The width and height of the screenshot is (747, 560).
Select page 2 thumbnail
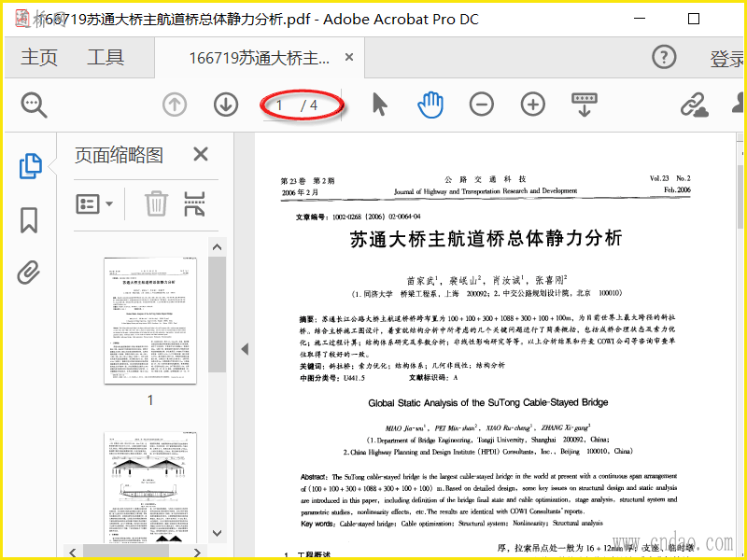pyautogui.click(x=150, y=487)
